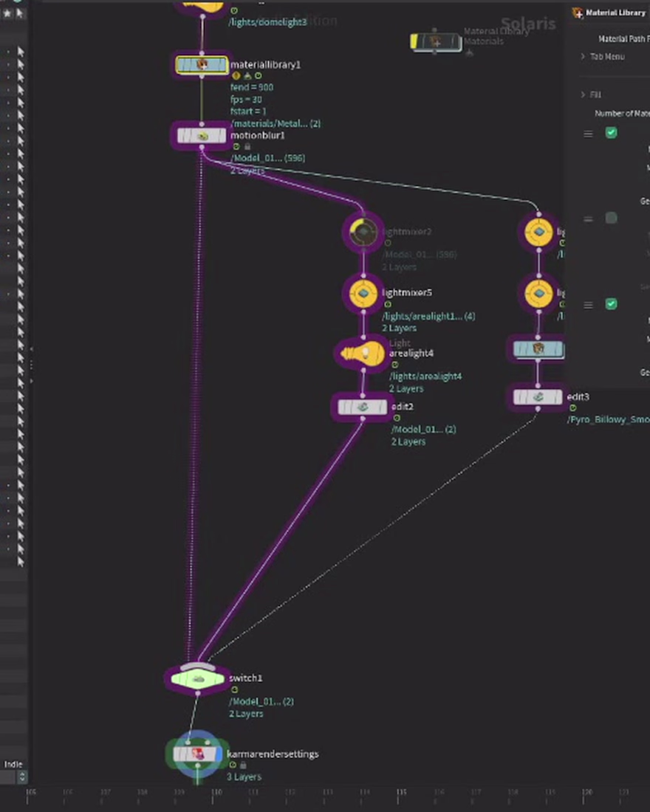Click the Material Library panel title
The image size is (650, 812).
coord(615,13)
